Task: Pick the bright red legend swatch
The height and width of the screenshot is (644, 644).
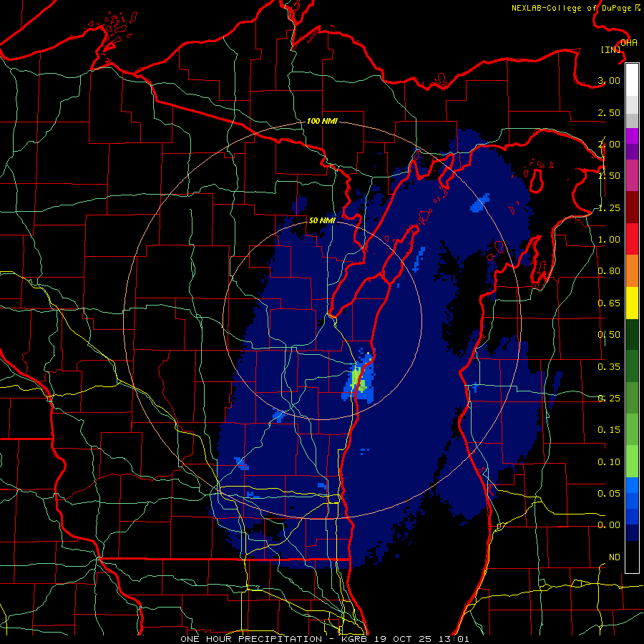Action: click(632, 239)
